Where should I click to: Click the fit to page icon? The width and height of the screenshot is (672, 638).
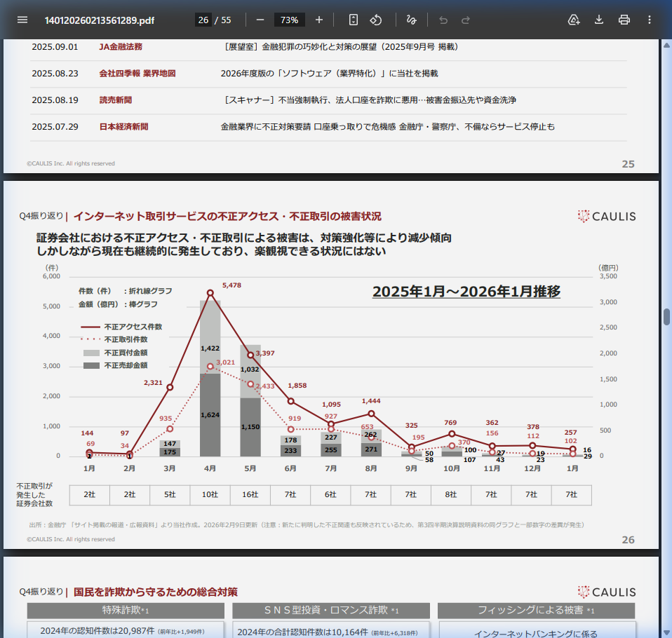click(354, 20)
